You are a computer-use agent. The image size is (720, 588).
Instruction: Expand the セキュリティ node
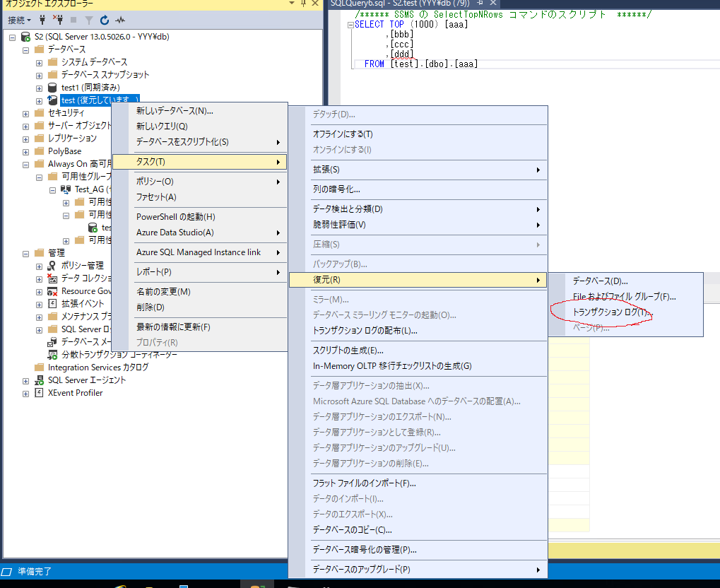[25, 114]
